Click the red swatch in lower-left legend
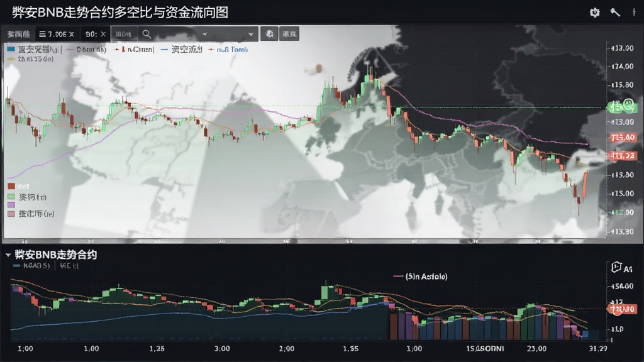Viewport: 644px width, 362px height. point(11,186)
